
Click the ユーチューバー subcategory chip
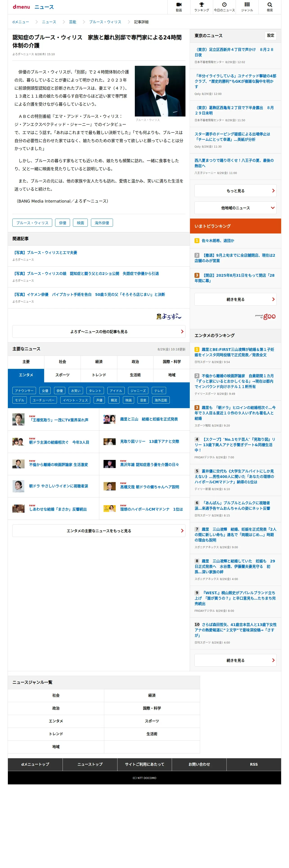pos(43,400)
